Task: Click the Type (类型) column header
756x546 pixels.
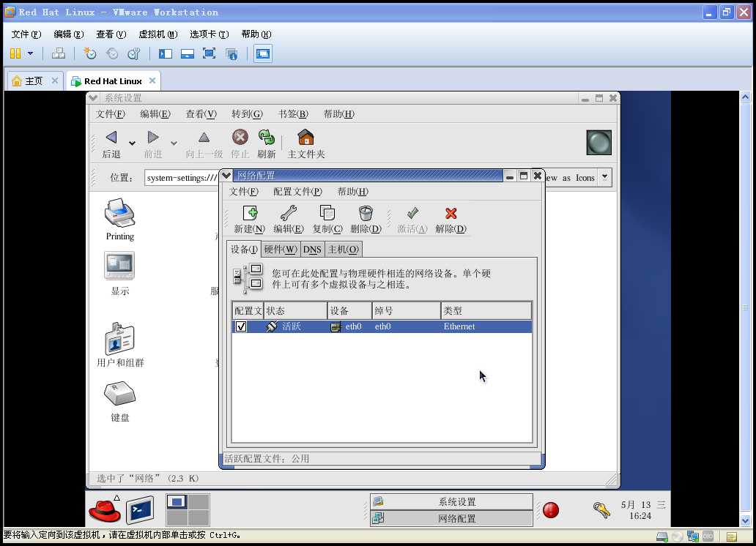Action: pos(486,311)
